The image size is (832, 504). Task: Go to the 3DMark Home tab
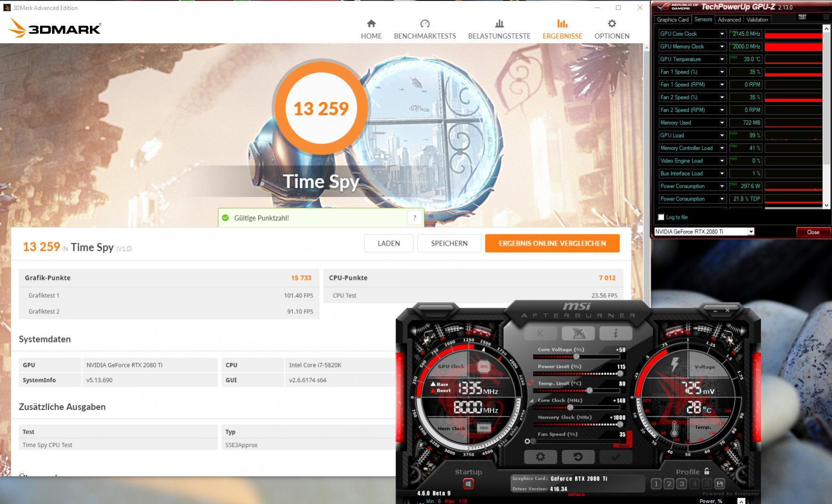(371, 29)
